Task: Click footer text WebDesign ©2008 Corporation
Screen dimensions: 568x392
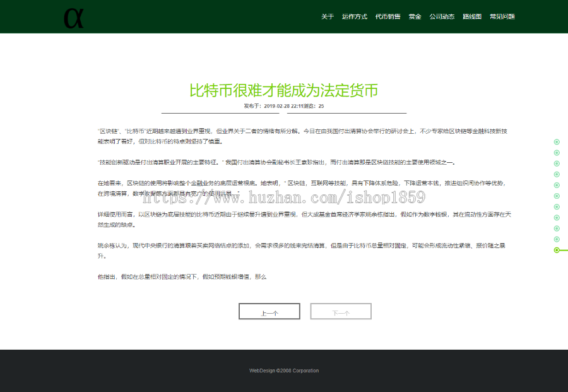Action: tap(284, 371)
